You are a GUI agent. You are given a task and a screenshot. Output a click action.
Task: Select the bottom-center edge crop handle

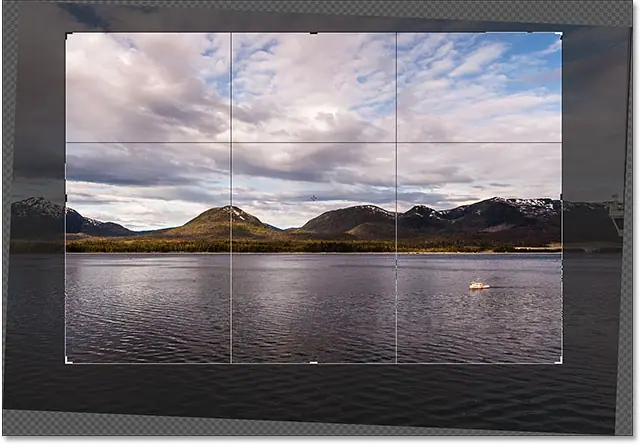click(x=314, y=362)
